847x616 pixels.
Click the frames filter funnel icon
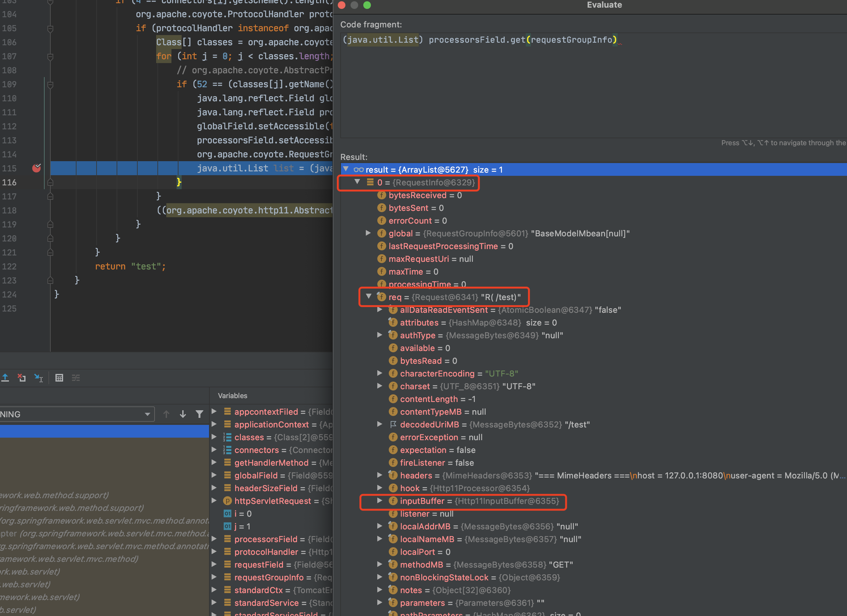pyautogui.click(x=199, y=414)
